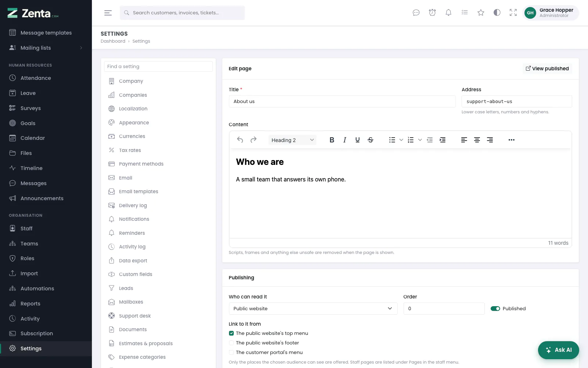This screenshot has height=368, width=588.
Task: Open the favorites star icon
Action: (481, 13)
